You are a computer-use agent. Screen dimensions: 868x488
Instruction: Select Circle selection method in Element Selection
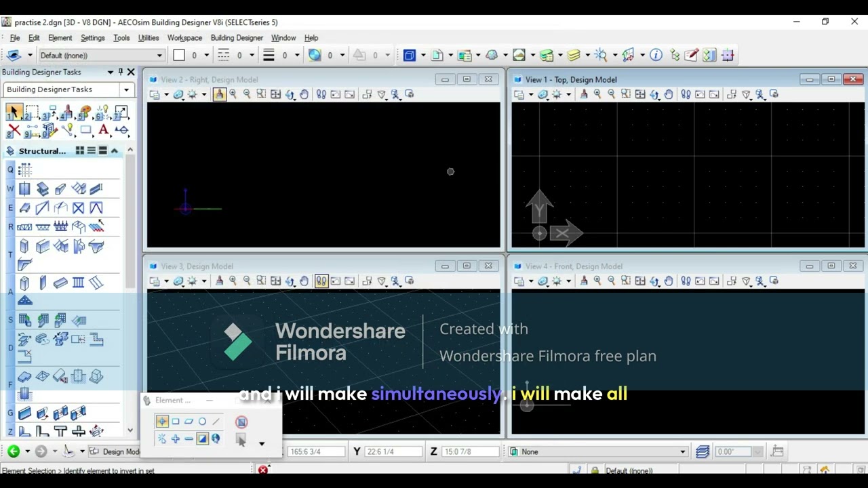tap(202, 422)
